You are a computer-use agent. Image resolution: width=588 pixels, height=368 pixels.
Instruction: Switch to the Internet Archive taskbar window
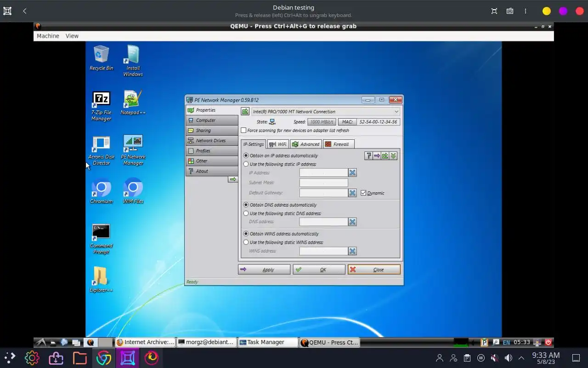145,342
